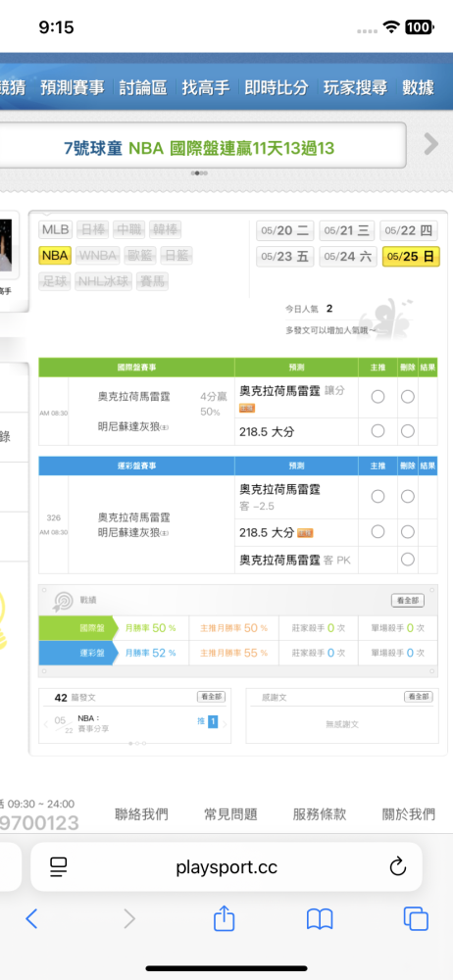Click the user avatar thumbnail

coord(6,246)
